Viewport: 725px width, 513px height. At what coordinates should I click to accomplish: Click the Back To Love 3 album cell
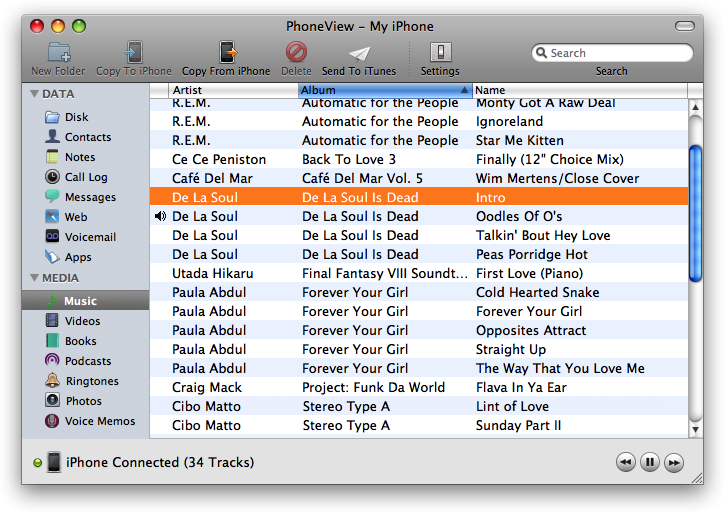[x=349, y=159]
